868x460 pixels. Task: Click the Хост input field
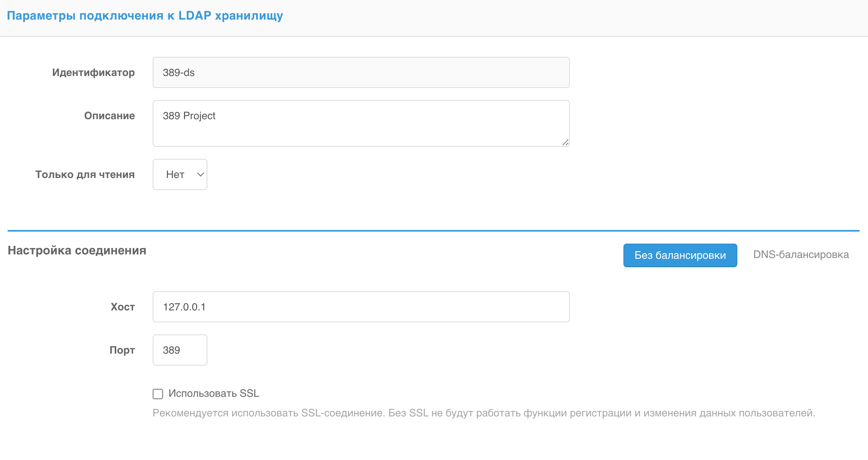point(360,307)
